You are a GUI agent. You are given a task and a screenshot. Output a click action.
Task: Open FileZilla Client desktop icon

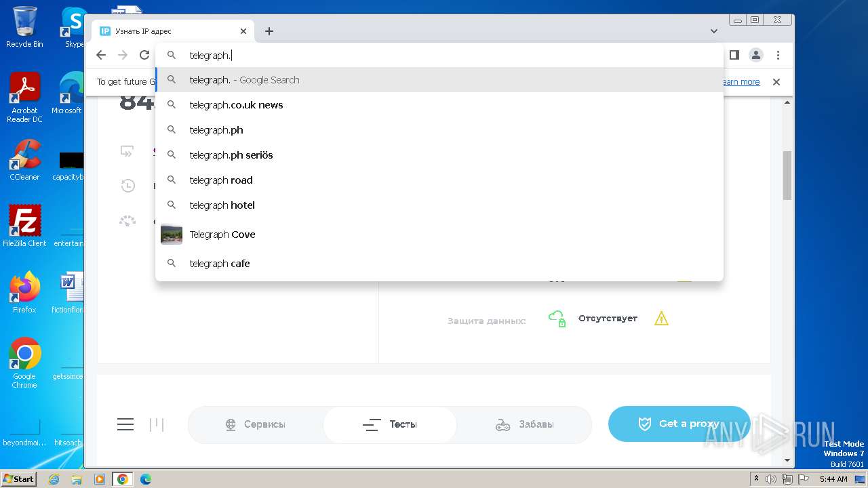tap(24, 226)
